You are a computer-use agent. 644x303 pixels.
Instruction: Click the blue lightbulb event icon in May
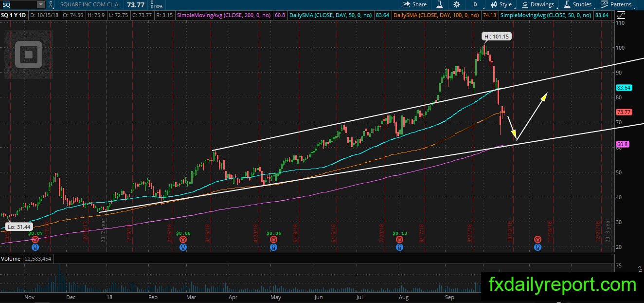coord(274,247)
